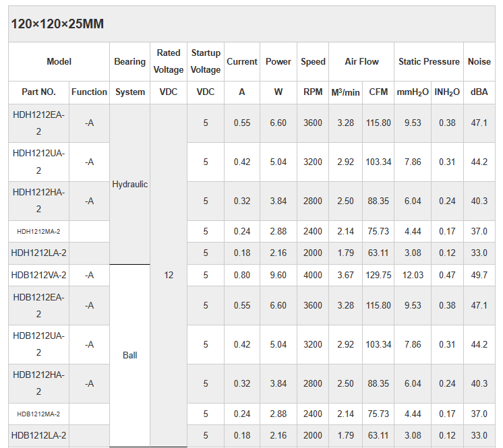This screenshot has height=448, width=503.
Task: Click the dBA unit sub-header
Action: (479, 92)
